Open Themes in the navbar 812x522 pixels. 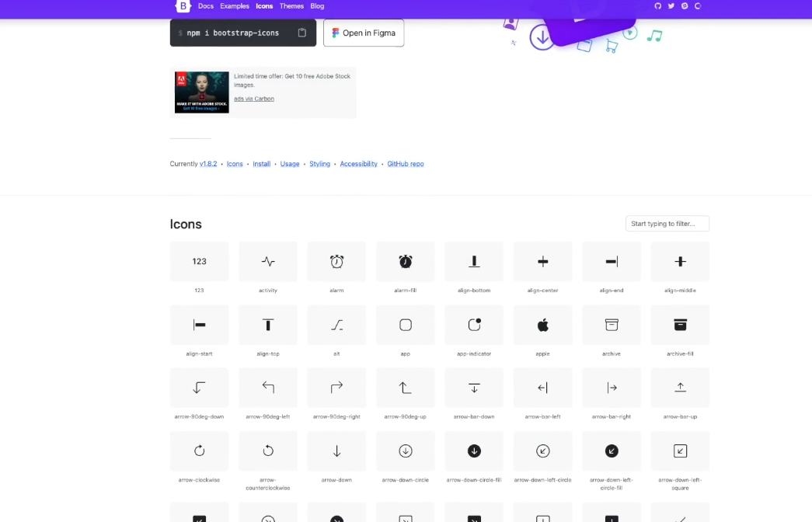click(x=291, y=6)
